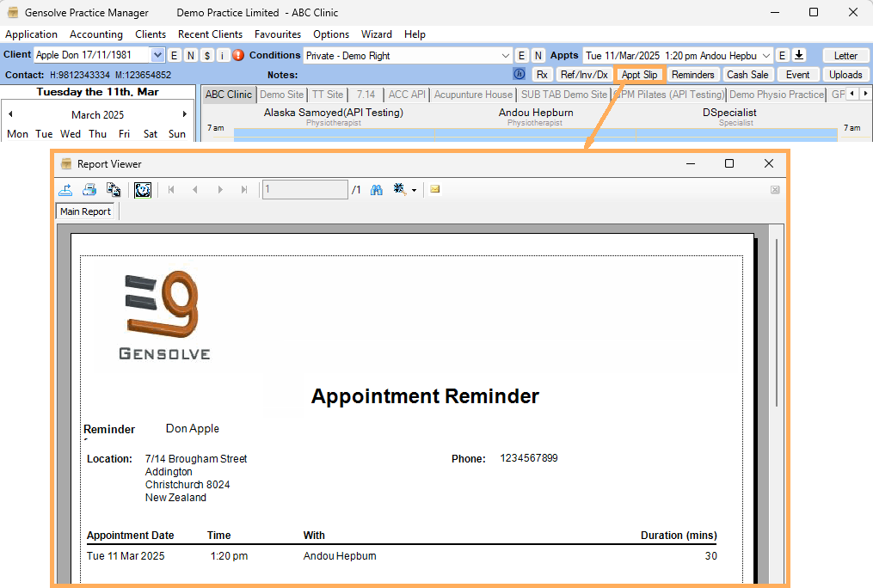This screenshot has width=873, height=588.
Task: Click the N button next to Conditions field
Action: (538, 55)
